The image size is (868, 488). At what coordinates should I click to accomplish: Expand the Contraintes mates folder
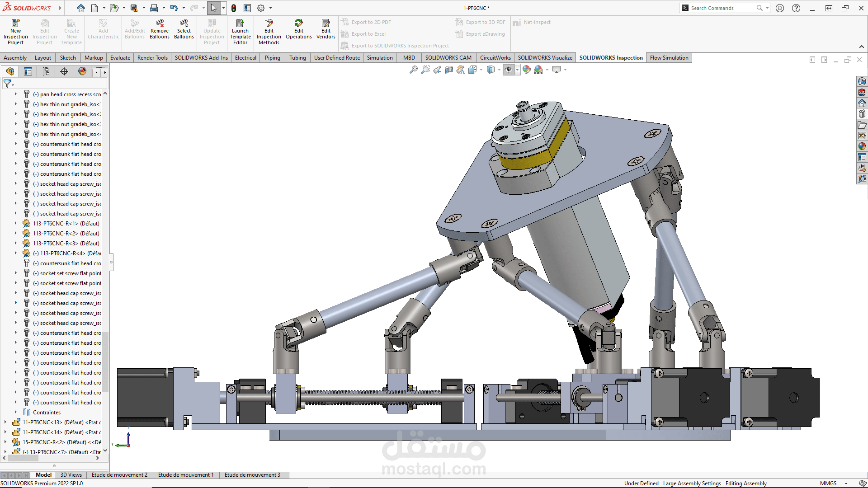click(x=15, y=412)
